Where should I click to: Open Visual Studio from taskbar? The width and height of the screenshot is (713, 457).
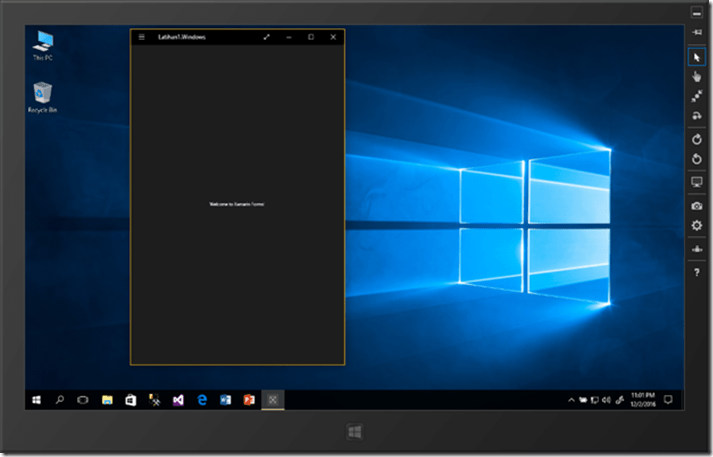(x=178, y=400)
